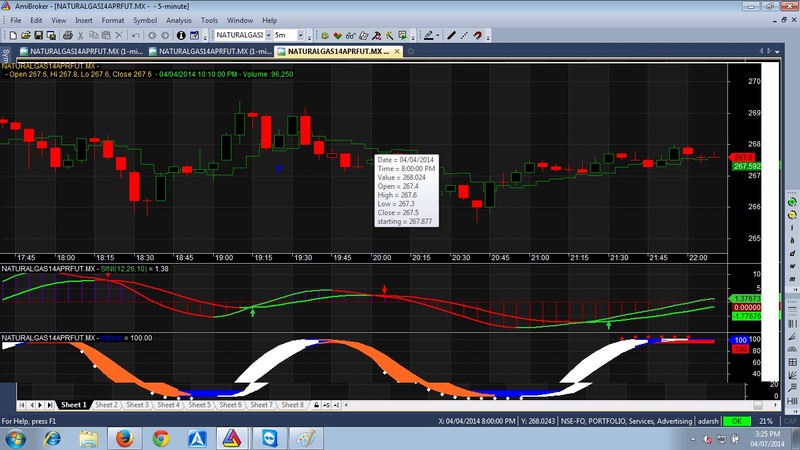The image size is (800, 450).
Task: Switch to monthly 'm' interval on sidebar
Action: (x=792, y=279)
